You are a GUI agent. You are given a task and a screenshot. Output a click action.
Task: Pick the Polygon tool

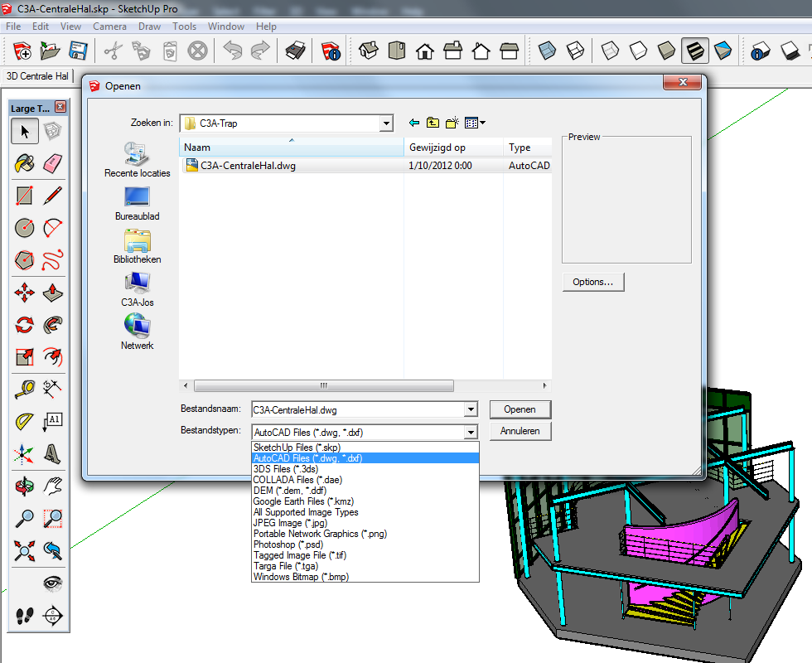point(24,260)
